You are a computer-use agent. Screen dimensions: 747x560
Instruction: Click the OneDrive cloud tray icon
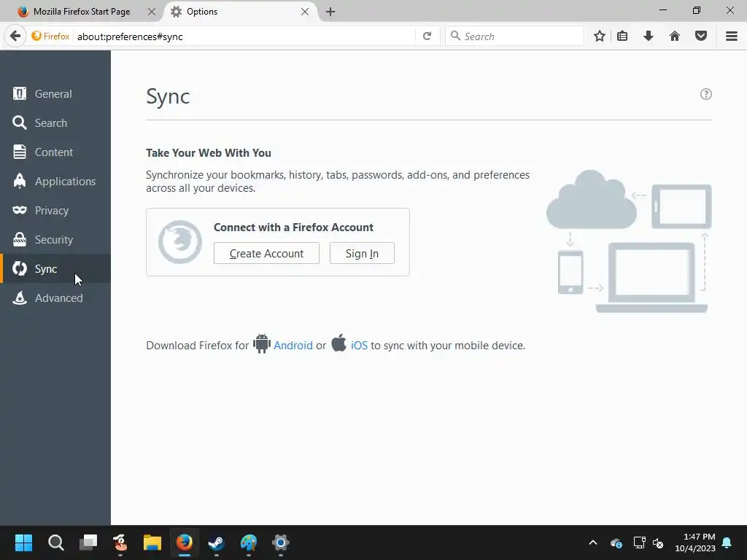(x=616, y=542)
